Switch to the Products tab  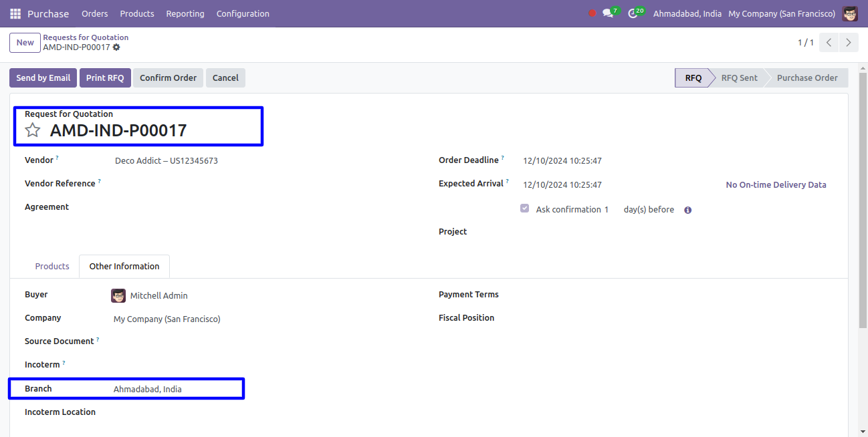click(52, 266)
